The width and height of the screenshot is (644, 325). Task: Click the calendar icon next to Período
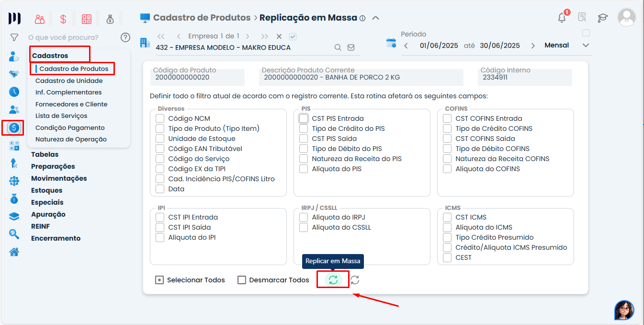tap(391, 43)
